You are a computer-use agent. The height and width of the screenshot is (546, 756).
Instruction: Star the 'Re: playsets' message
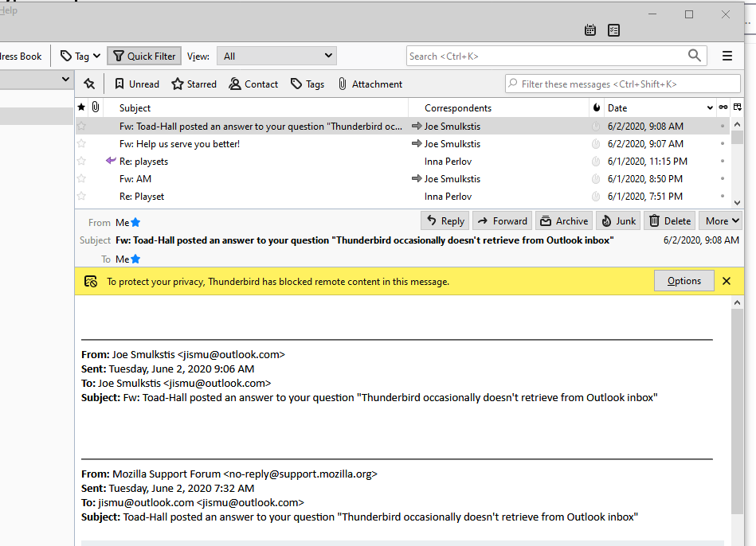81,161
